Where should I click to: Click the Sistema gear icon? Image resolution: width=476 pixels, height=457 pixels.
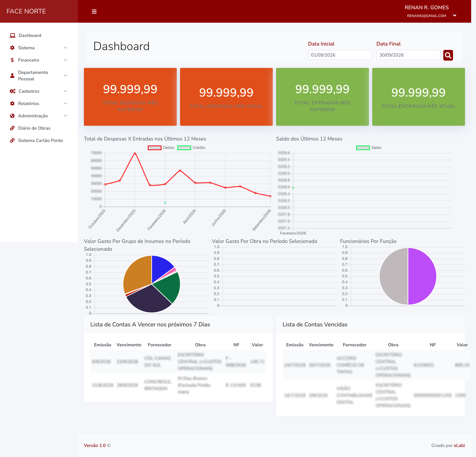pos(12,48)
